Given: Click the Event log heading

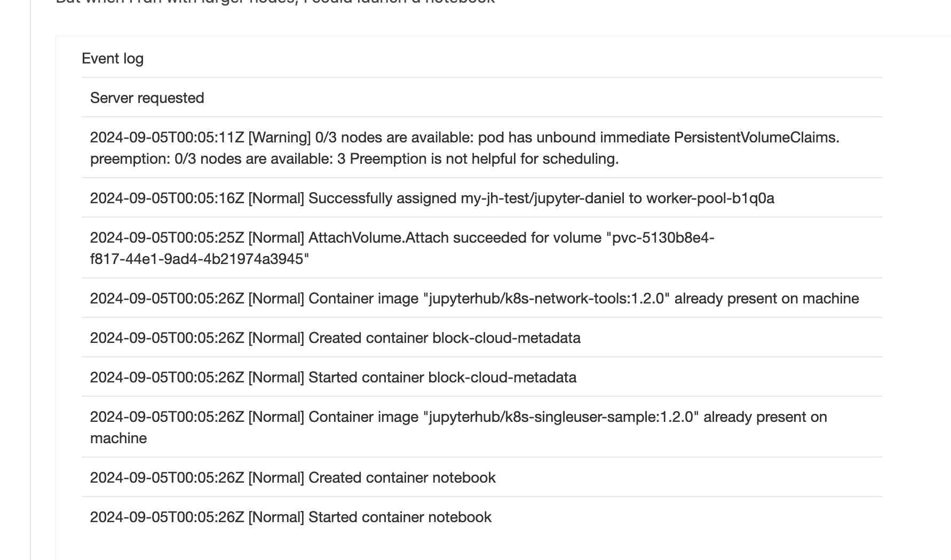Looking at the screenshot, I should (x=113, y=59).
